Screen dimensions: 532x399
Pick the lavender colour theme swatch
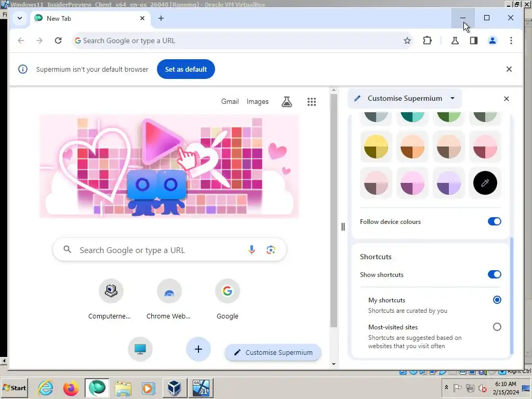click(x=448, y=183)
